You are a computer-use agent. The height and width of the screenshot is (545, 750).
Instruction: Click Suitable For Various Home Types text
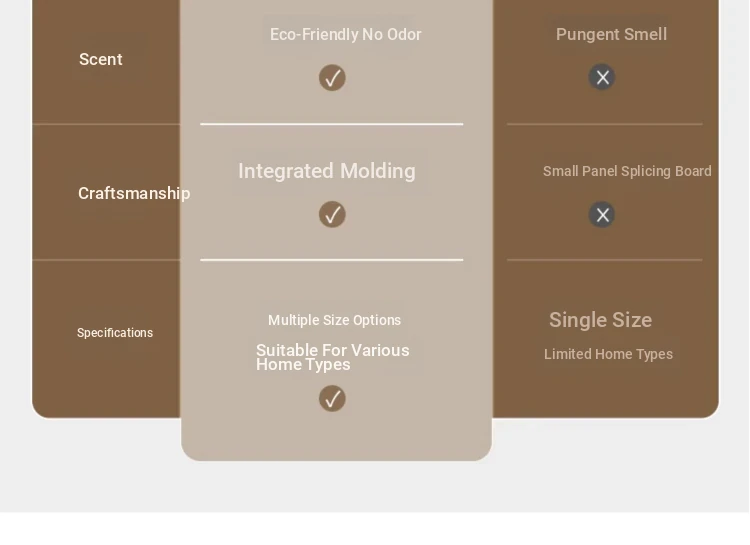click(x=332, y=357)
